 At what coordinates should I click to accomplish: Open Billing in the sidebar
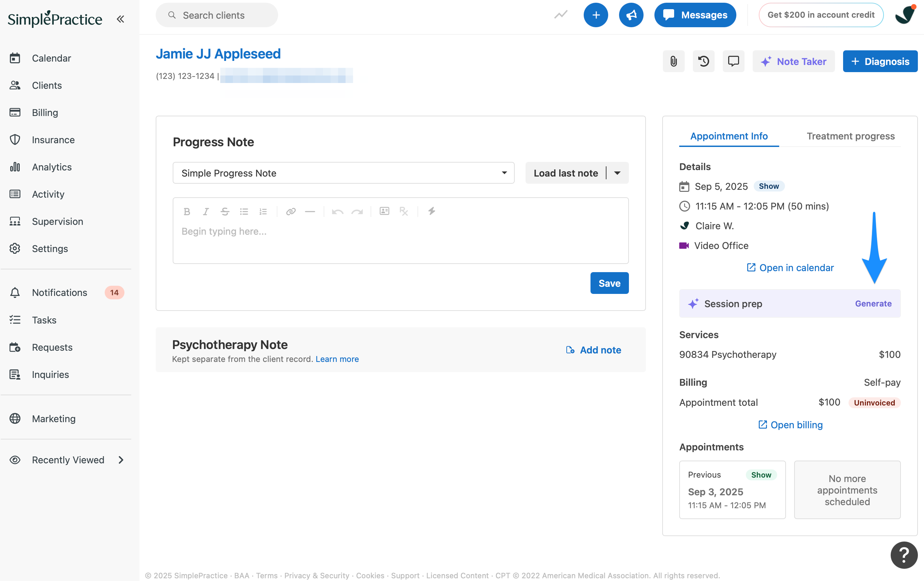(45, 113)
